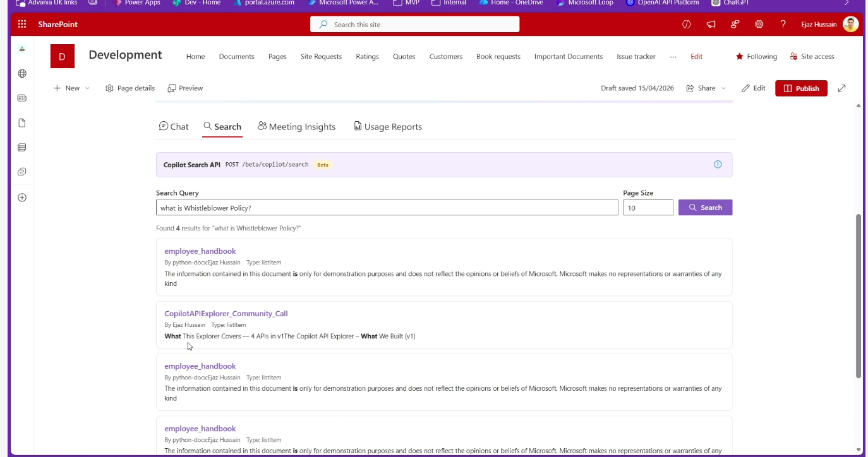Open the CopilotAPIExplorer_Community_Call result link

pos(226,314)
